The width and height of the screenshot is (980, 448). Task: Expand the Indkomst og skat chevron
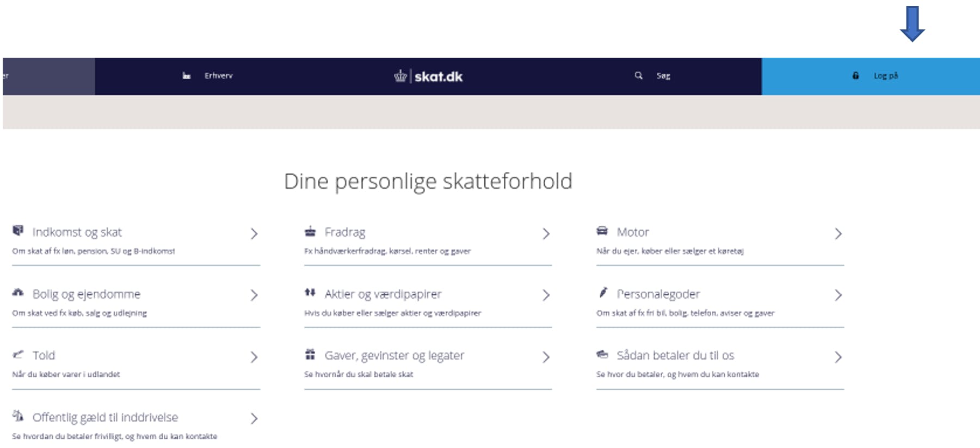pyautogui.click(x=254, y=234)
